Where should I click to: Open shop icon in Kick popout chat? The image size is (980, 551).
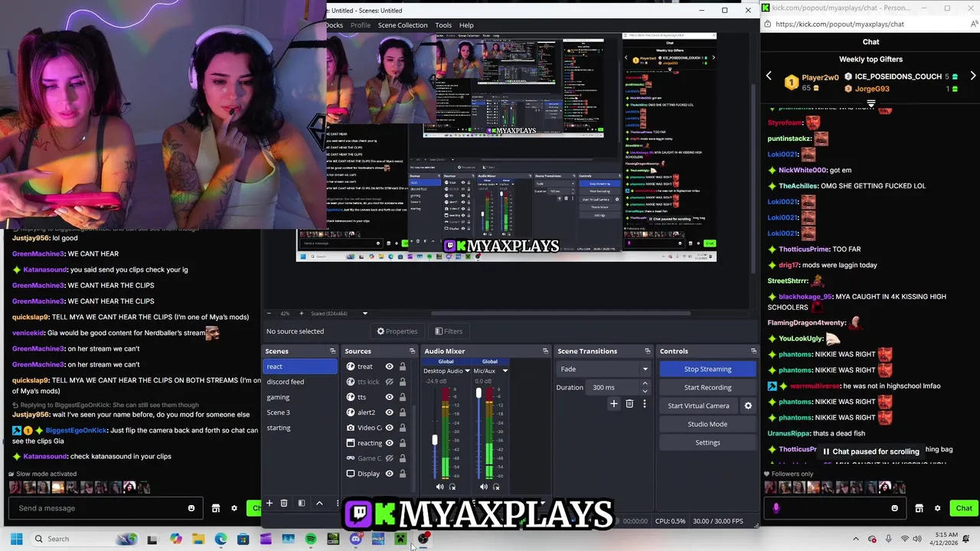(x=919, y=508)
